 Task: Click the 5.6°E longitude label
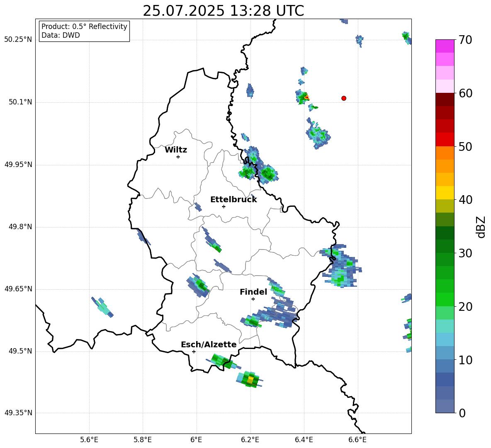coord(89,440)
